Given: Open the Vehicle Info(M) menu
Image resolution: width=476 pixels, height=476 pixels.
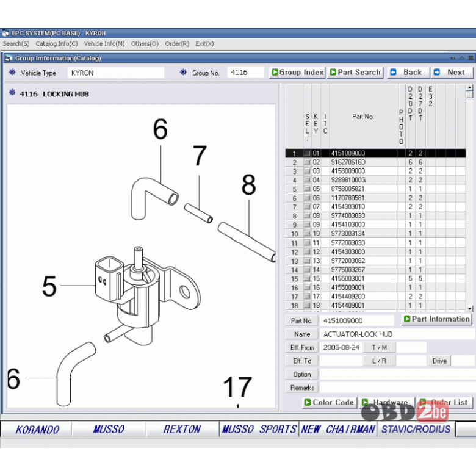Looking at the screenshot, I should [x=104, y=44].
